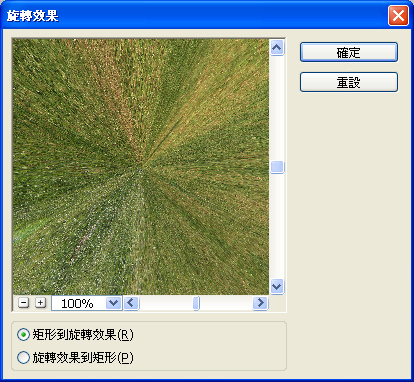Screen dimensions: 414x382
Task: Click the horizontal scrollbar thumb
Action: [x=196, y=303]
